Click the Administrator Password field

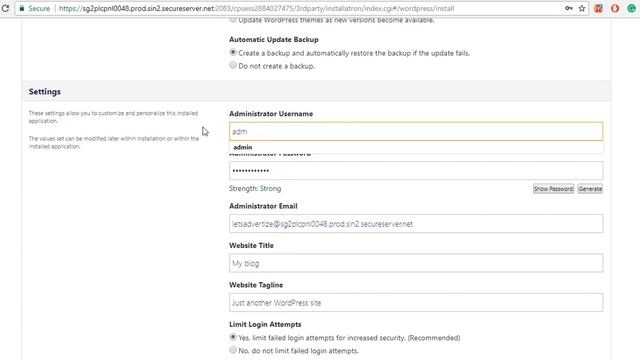pyautogui.click(x=416, y=171)
